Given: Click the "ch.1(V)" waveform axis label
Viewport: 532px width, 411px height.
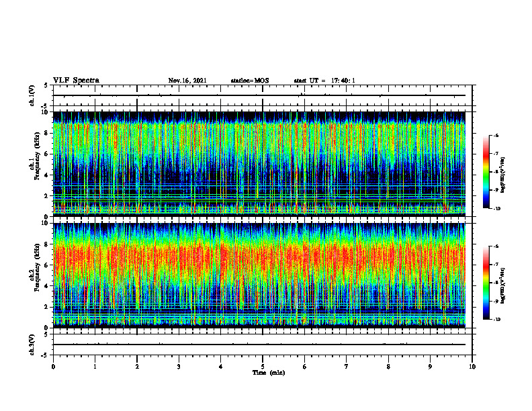Looking at the screenshot, I should pyautogui.click(x=32, y=95).
